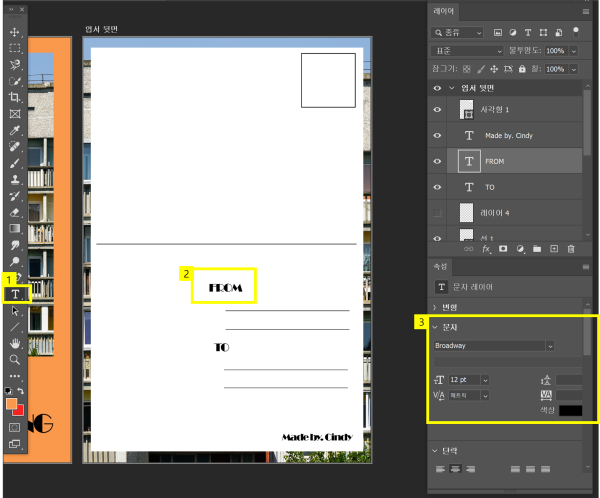Screen dimensions: 600x498
Task: Show the hidden 레이어 4 layer
Action: coord(437,213)
